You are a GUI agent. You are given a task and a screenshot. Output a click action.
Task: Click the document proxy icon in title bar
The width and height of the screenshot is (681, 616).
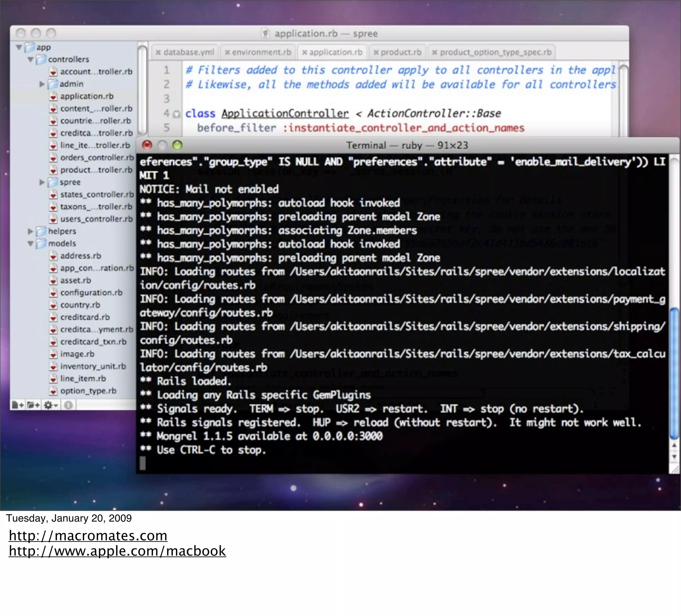(x=266, y=34)
